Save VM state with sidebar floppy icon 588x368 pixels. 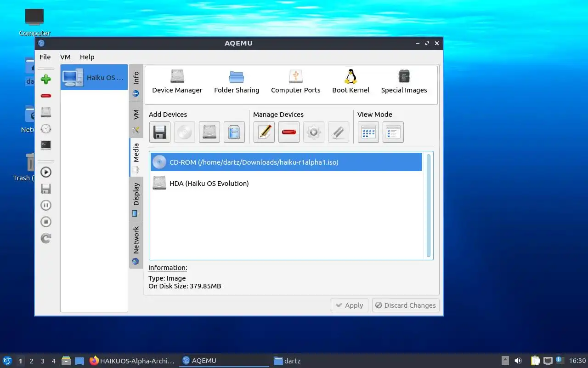click(46, 189)
